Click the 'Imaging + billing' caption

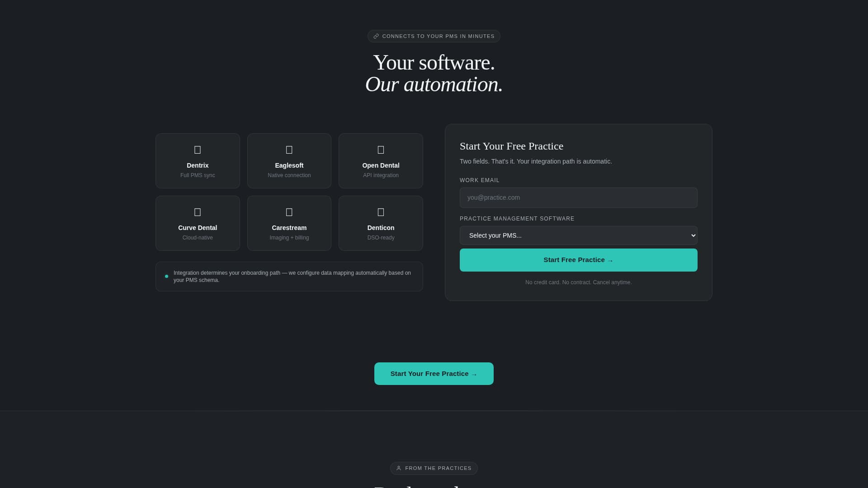click(x=289, y=238)
